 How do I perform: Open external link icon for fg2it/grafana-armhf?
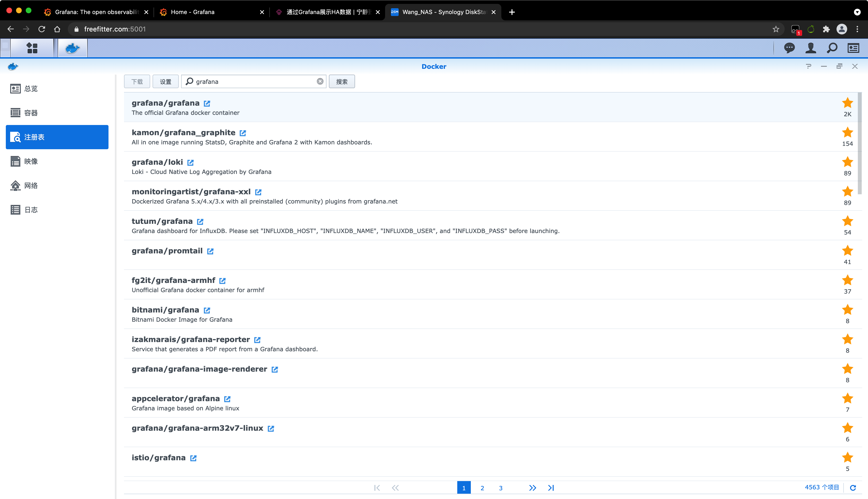(223, 281)
